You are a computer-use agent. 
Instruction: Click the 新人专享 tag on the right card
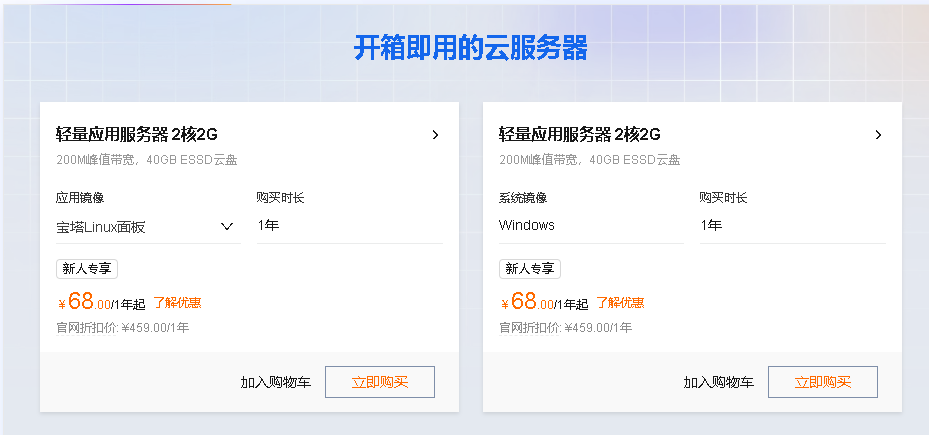coord(530,269)
